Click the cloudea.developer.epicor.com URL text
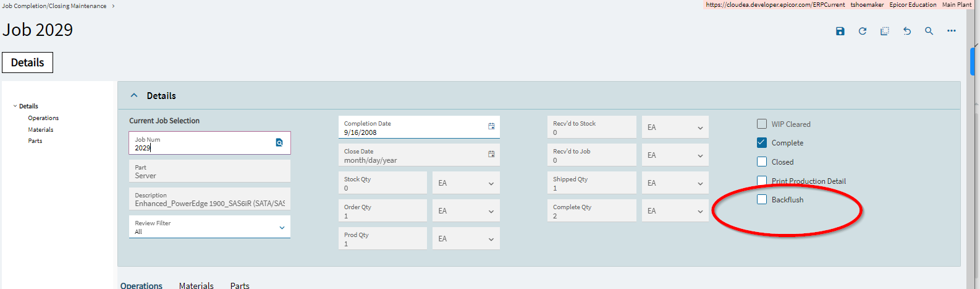980x289 pixels. pos(775,4)
